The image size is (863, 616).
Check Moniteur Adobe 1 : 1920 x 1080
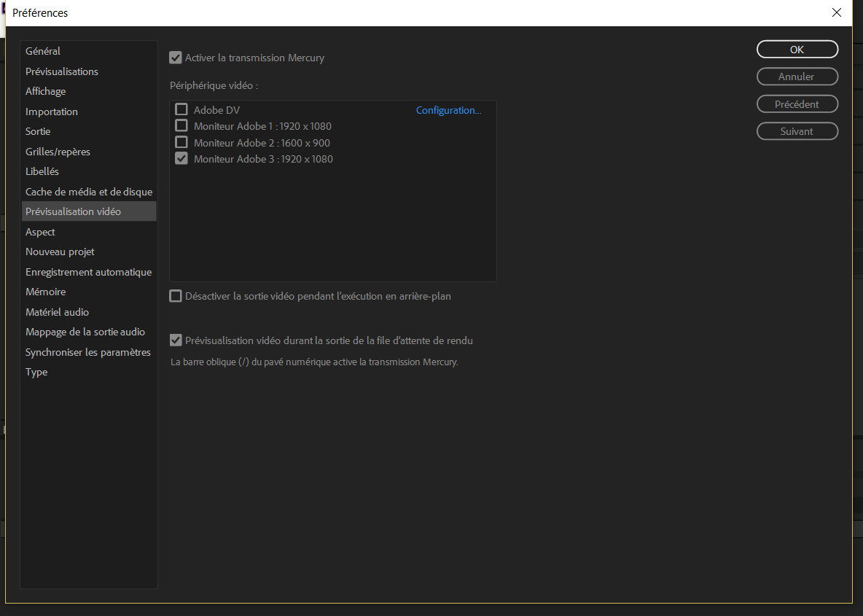click(x=181, y=125)
